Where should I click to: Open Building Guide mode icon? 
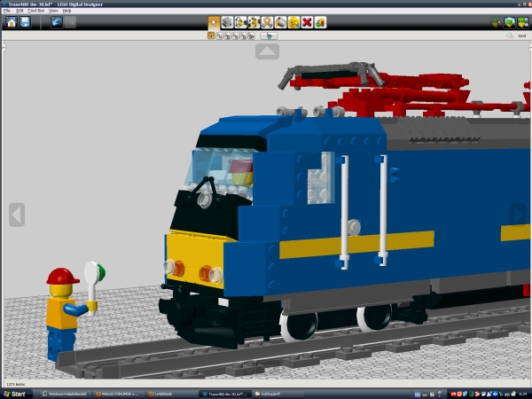point(523,23)
